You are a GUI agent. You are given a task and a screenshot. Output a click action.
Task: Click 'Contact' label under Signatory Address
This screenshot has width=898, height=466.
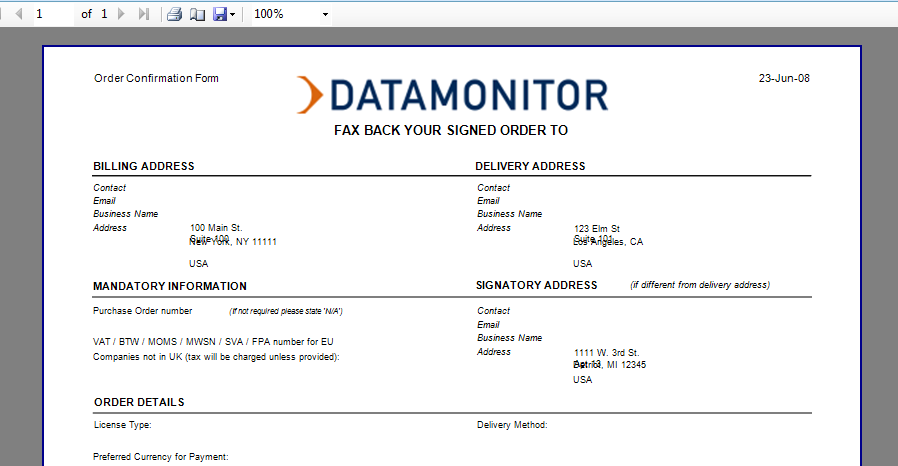click(493, 311)
